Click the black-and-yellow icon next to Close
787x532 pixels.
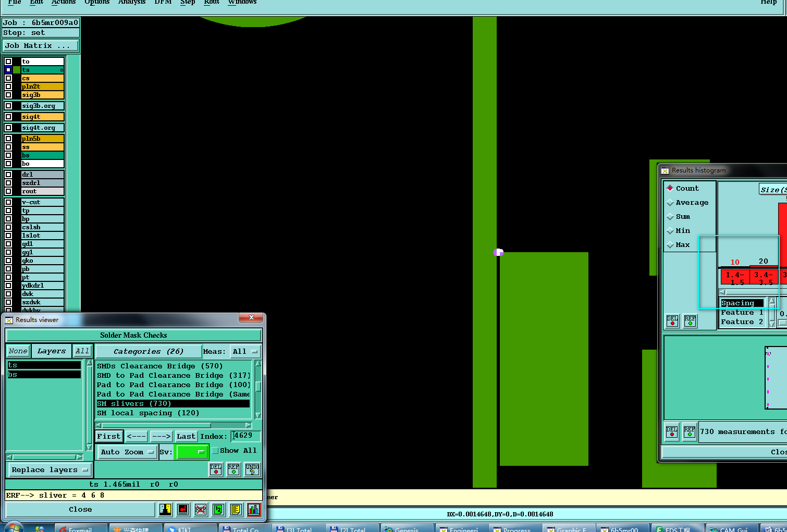(x=165, y=510)
